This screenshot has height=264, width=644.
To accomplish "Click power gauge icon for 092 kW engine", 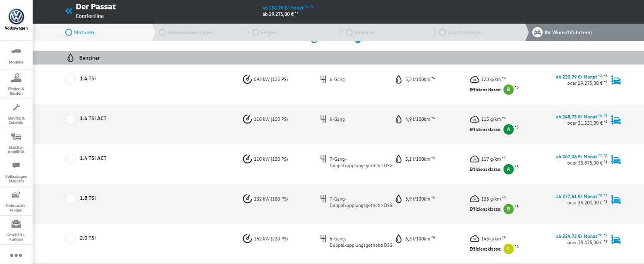I will 247,79.
